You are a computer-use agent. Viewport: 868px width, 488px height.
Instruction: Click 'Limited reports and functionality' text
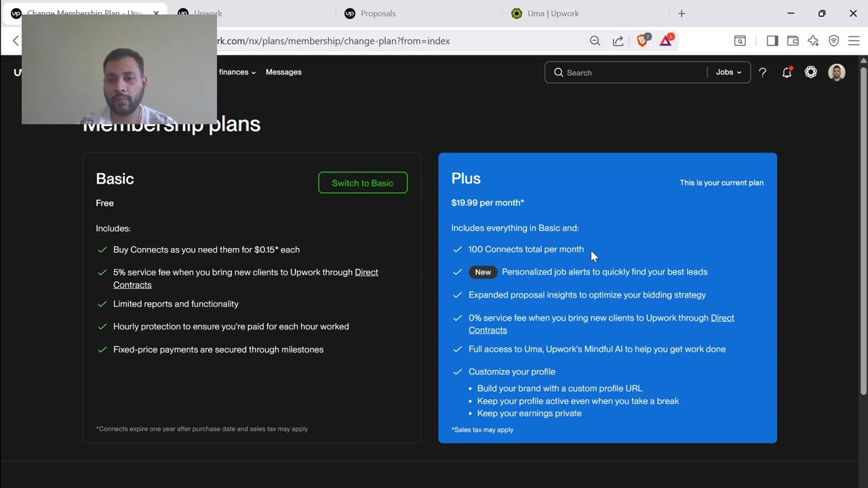[x=176, y=304]
